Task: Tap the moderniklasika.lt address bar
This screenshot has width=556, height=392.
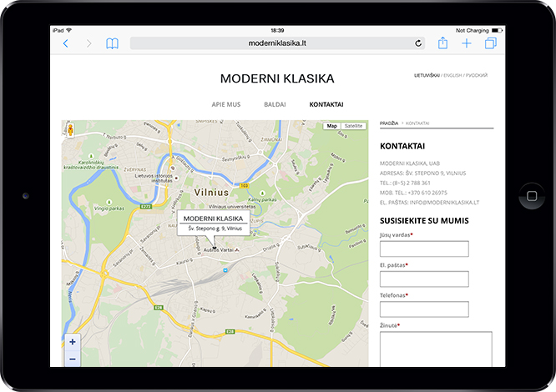Action: (277, 43)
